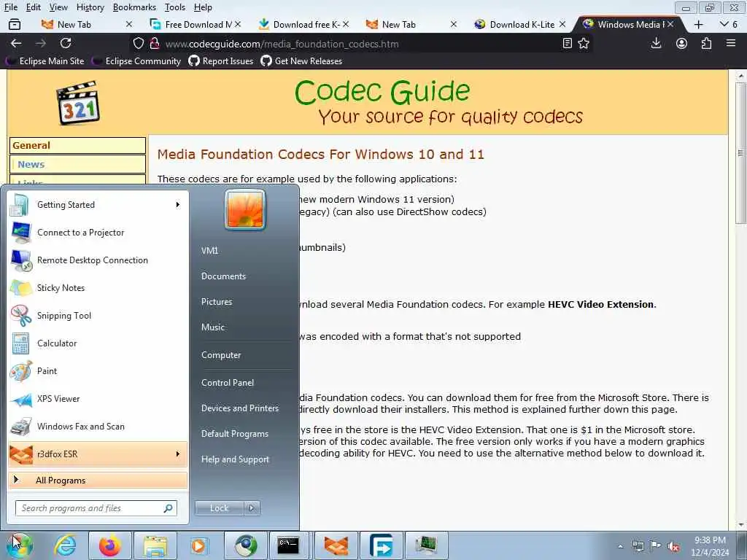Go back with the browser back arrow

(16, 43)
